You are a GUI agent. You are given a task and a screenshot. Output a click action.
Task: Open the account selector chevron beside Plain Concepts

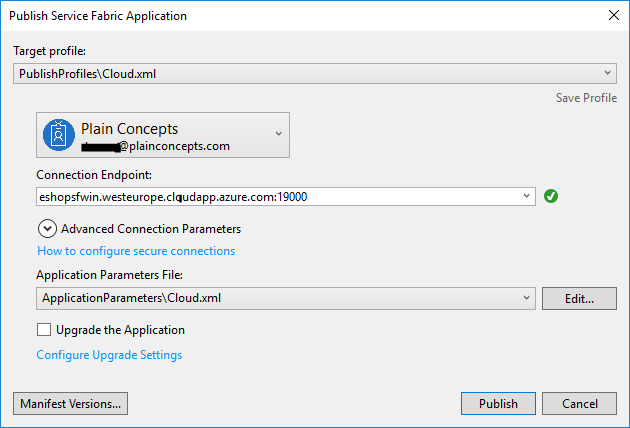(x=278, y=134)
